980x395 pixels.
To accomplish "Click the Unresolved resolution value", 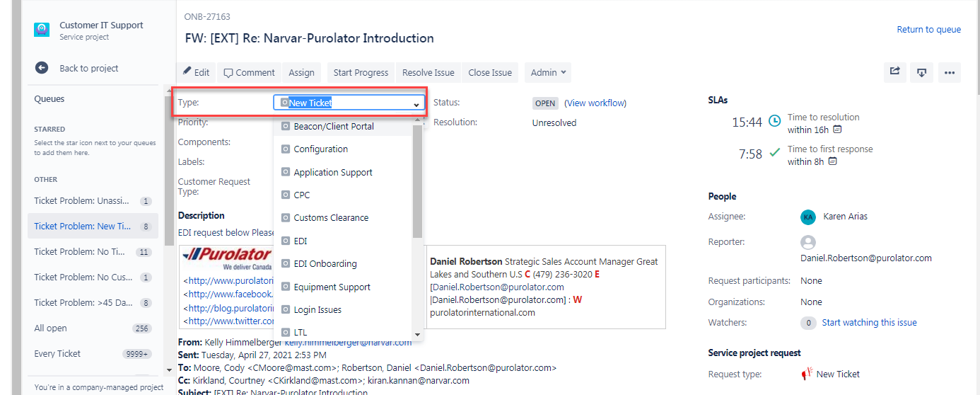I will (x=554, y=122).
